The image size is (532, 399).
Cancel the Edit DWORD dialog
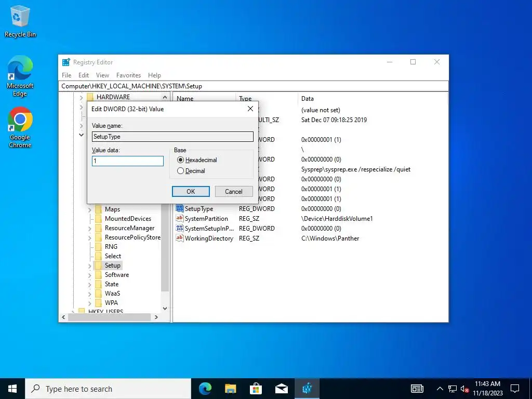point(234,191)
